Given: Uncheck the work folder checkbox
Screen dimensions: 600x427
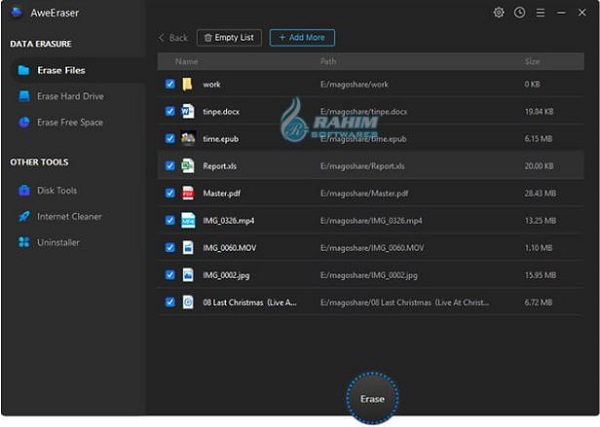Looking at the screenshot, I should [x=170, y=84].
